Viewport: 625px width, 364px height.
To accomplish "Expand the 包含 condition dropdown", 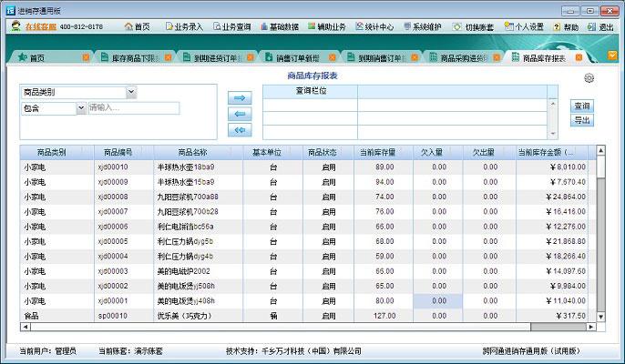I will pyautogui.click(x=81, y=108).
